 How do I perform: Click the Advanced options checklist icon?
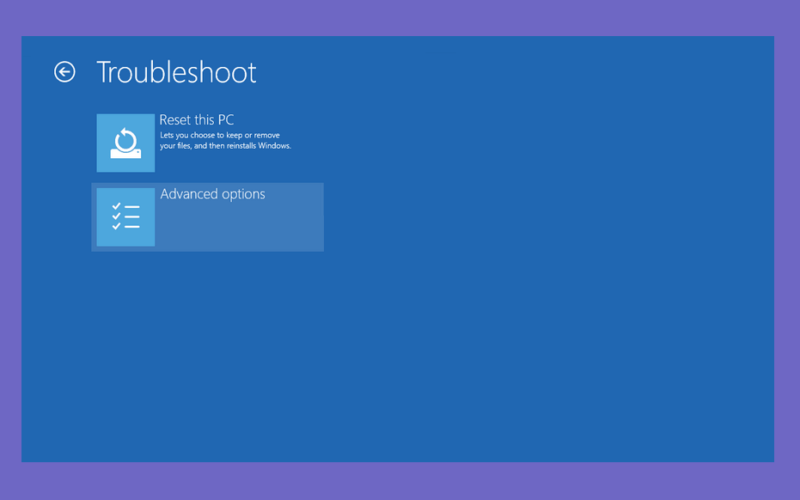pos(126,217)
